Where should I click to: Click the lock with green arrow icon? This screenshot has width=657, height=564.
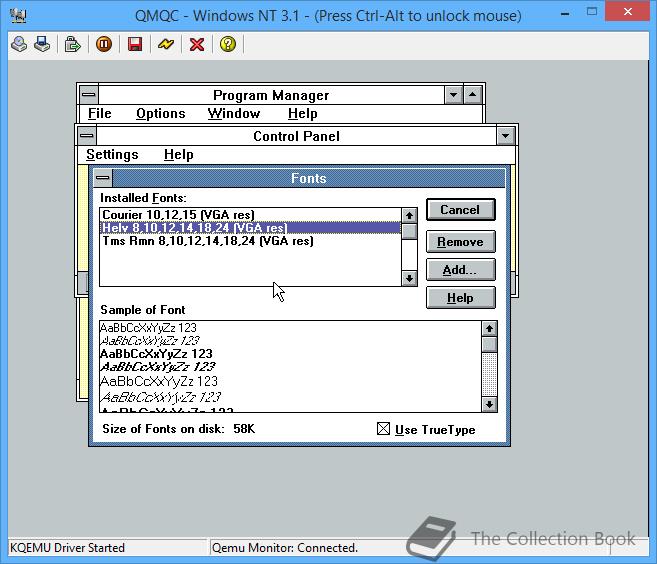[x=72, y=44]
